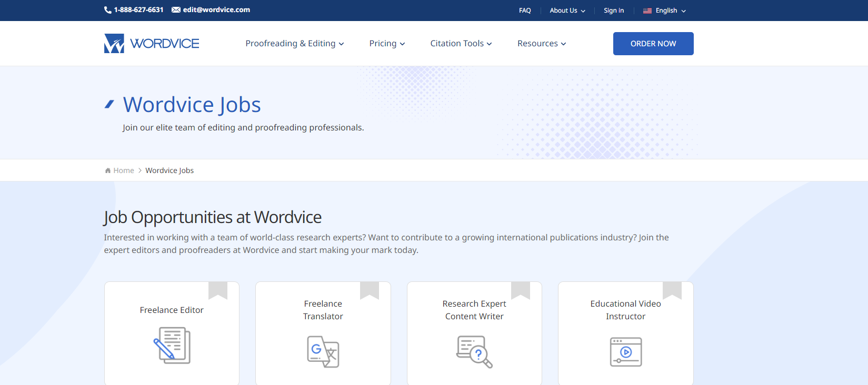The width and height of the screenshot is (868, 385).
Task: Click the Educational Video Instructor icon
Action: coord(626,351)
